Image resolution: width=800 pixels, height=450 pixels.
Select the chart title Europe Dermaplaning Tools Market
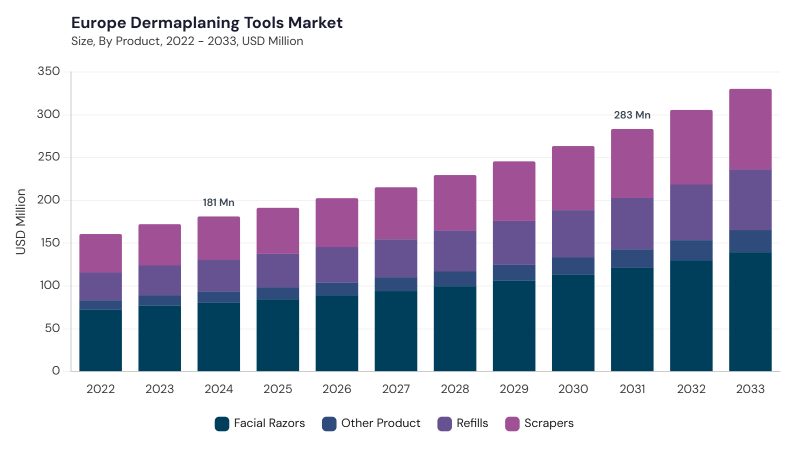pyautogui.click(x=207, y=23)
